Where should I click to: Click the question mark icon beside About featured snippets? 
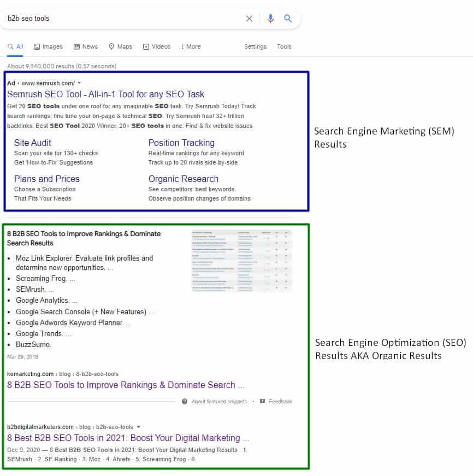(185, 401)
